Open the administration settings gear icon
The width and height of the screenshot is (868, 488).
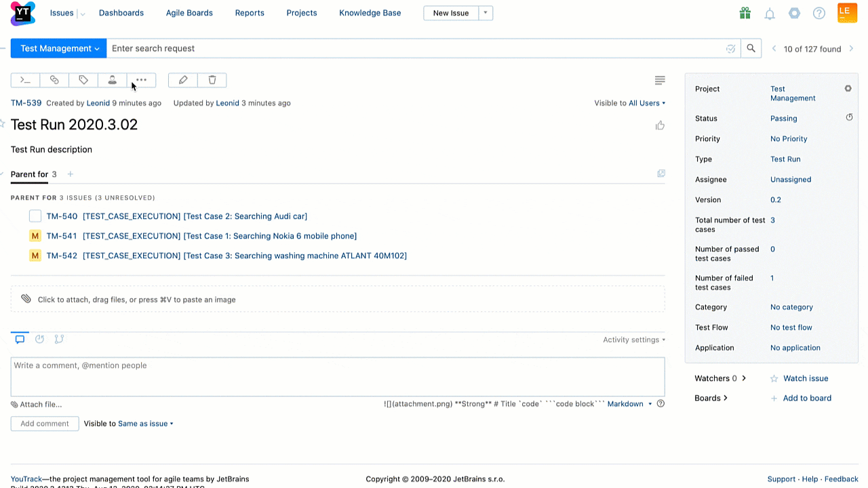795,13
